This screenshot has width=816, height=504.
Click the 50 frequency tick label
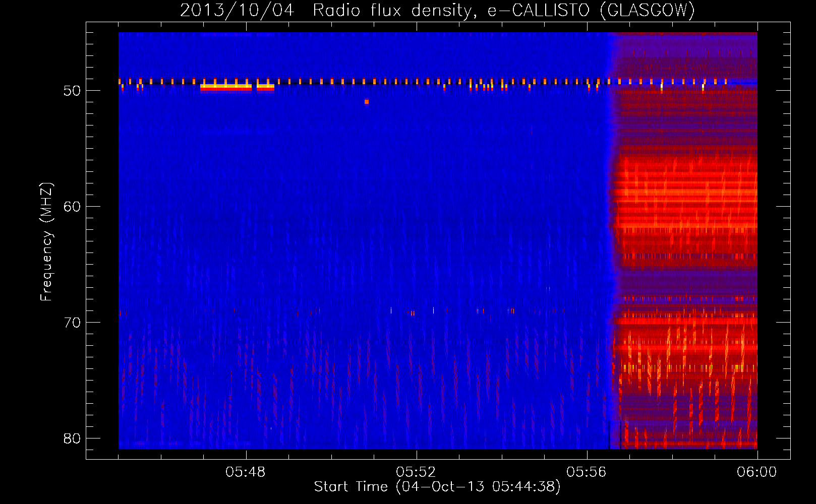point(72,91)
